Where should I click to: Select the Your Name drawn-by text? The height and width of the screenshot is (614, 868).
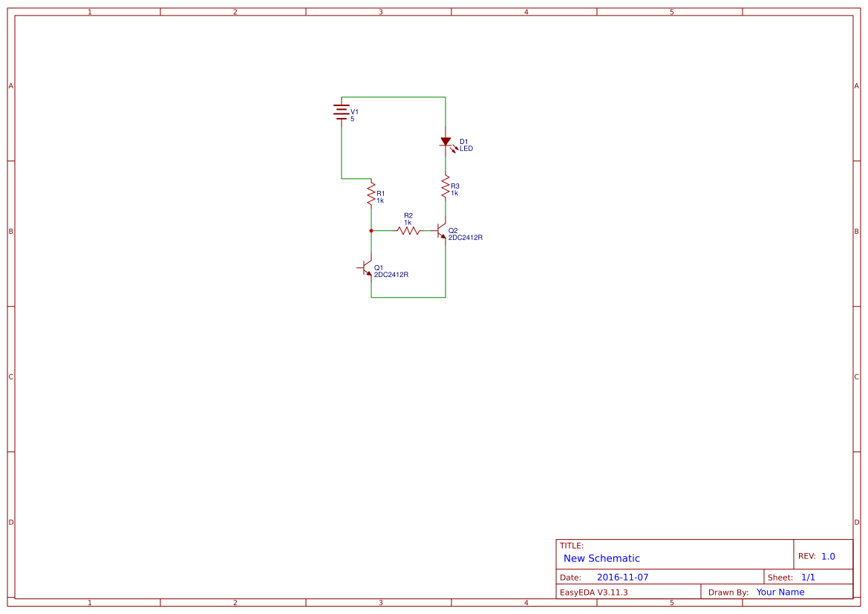[780, 592]
